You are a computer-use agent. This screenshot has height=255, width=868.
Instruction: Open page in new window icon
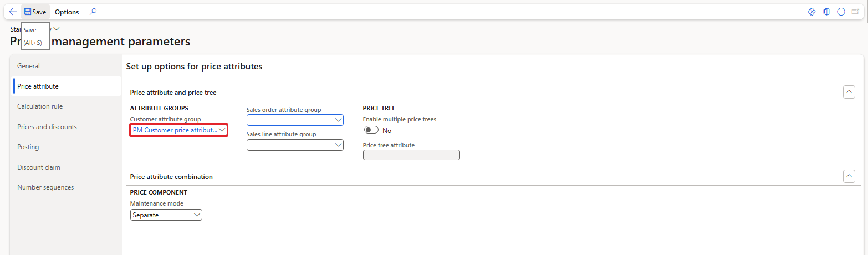pos(855,12)
